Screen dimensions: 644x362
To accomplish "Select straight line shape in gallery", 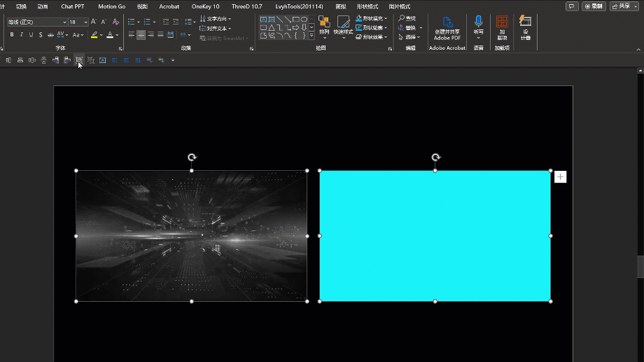I will pos(280,20).
